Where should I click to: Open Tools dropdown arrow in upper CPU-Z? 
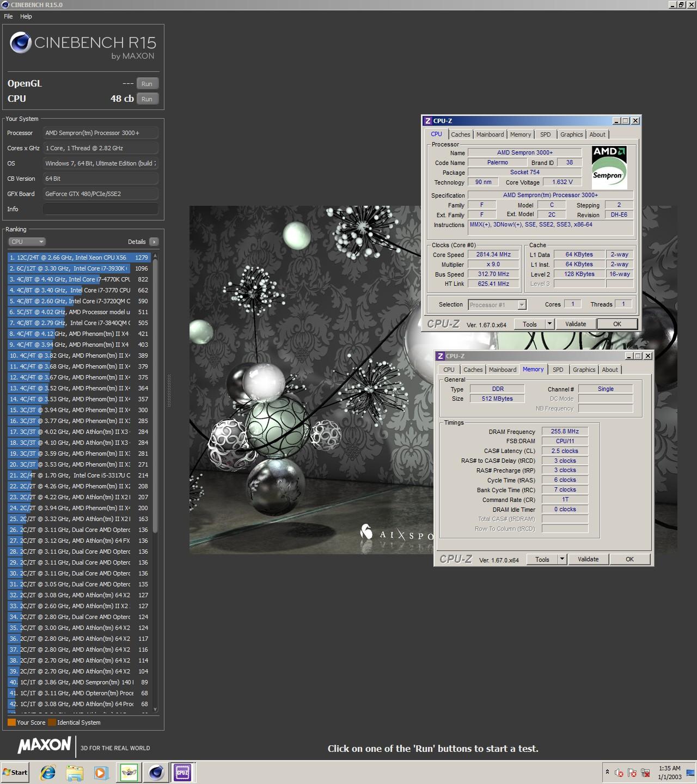pyautogui.click(x=549, y=324)
